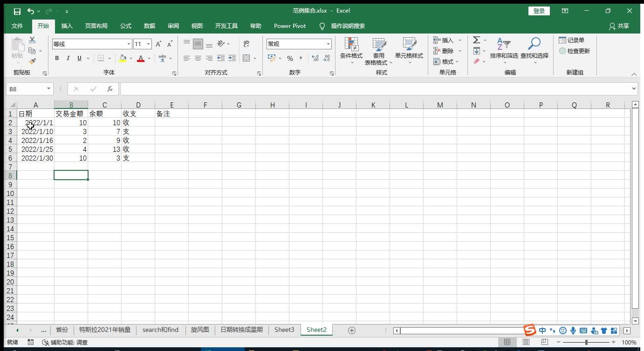Add a new sheet

point(352,330)
